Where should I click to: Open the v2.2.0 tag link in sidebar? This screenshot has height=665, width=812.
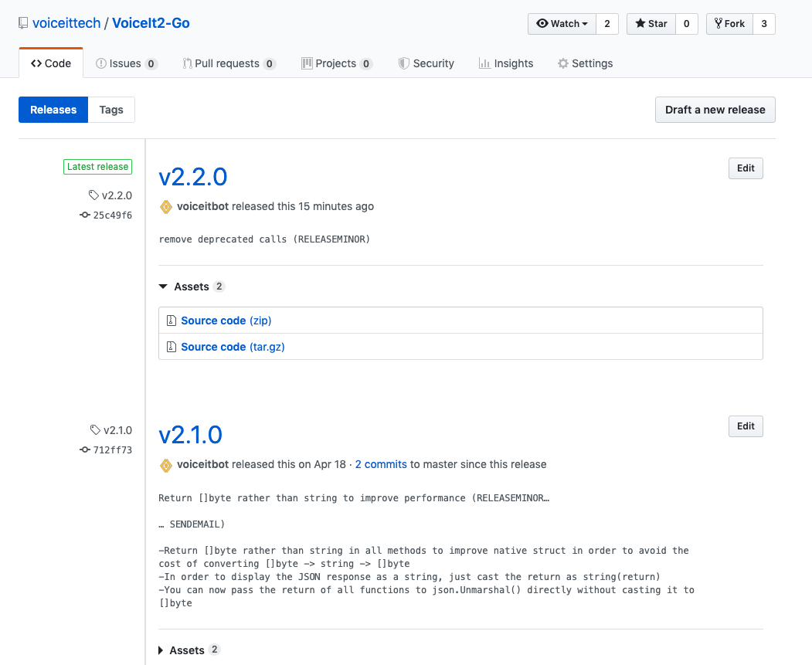117,195
